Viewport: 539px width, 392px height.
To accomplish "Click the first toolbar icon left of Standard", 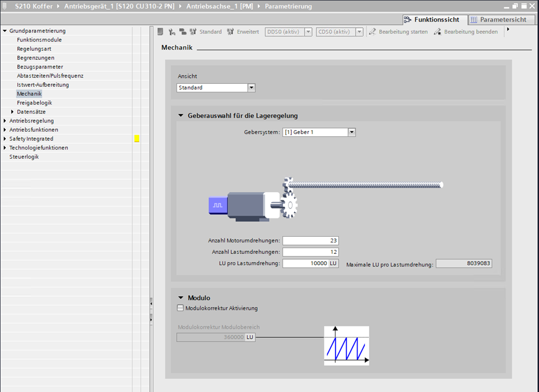I will pos(160,32).
